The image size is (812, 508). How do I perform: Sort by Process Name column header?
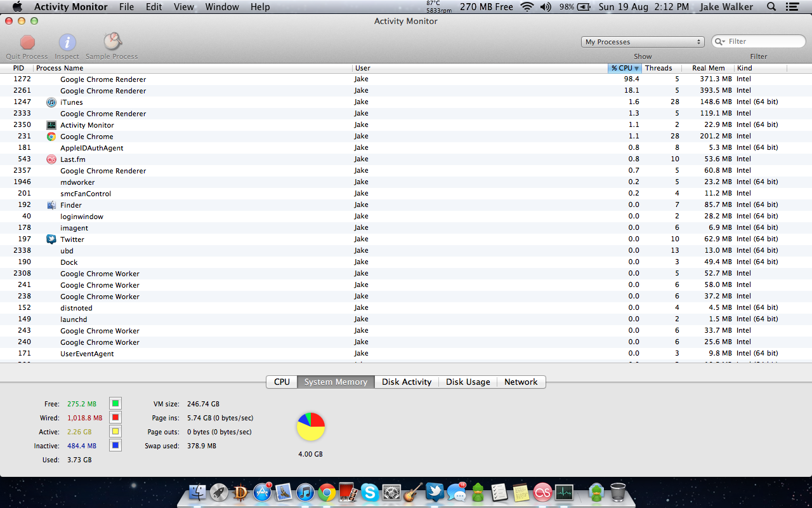pyautogui.click(x=60, y=68)
